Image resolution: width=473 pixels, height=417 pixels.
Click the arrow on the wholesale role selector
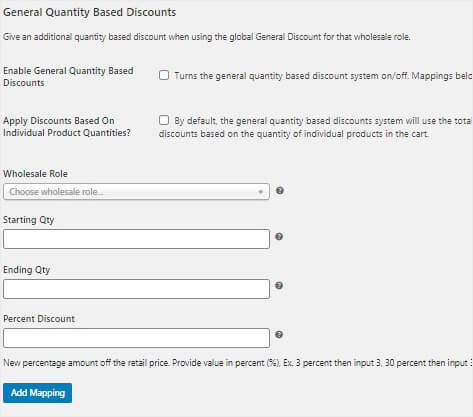point(260,192)
